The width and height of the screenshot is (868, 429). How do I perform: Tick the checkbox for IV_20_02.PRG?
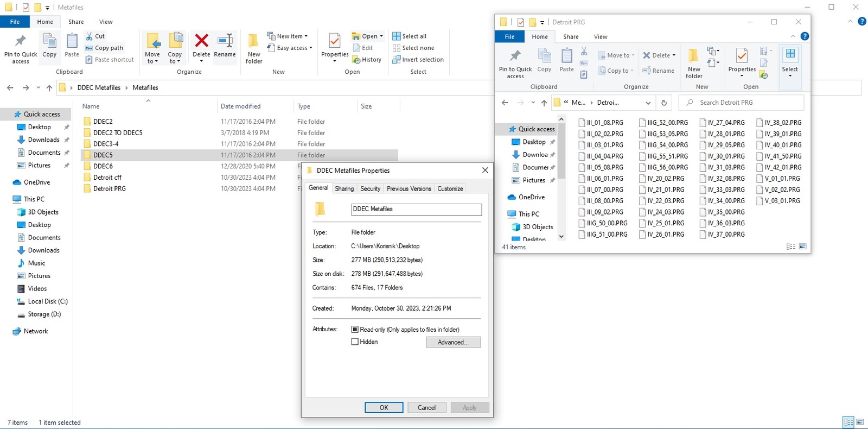tap(642, 179)
